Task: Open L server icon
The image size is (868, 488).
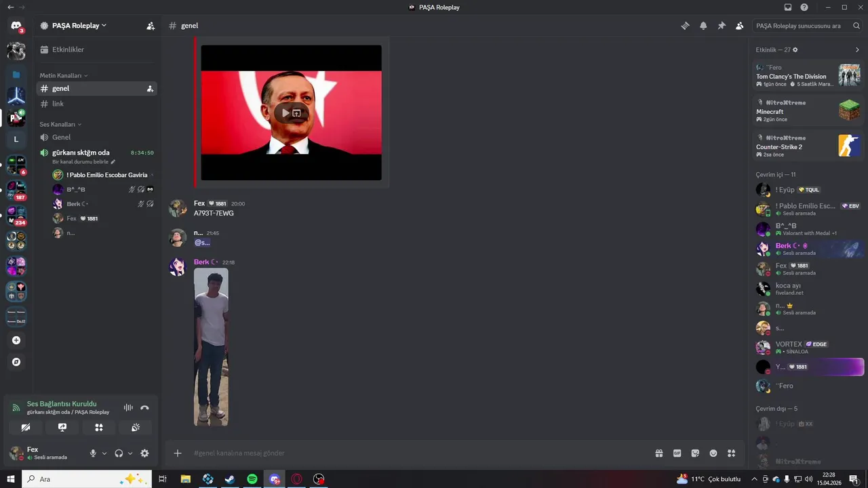Action: 16,140
